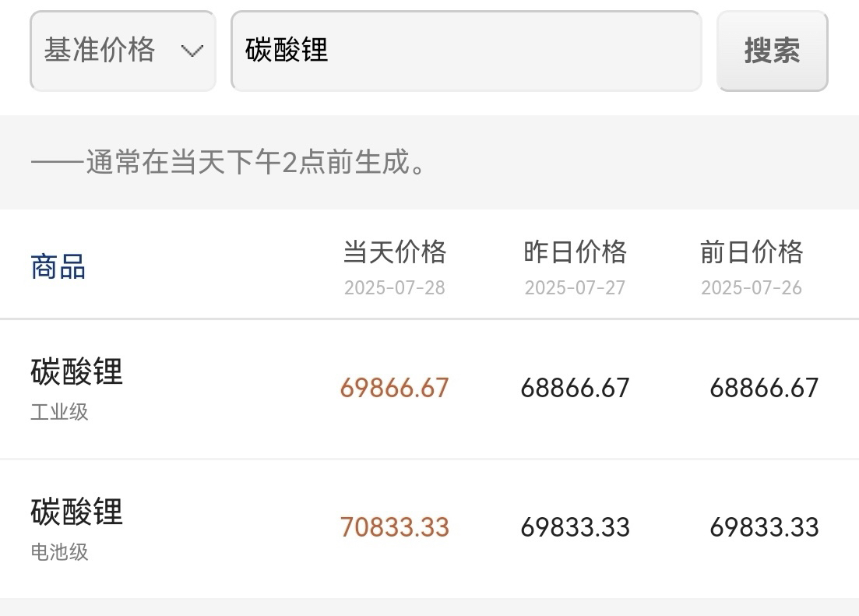This screenshot has width=859, height=616.
Task: Click the 2025-07-26 date label
Action: (752, 287)
